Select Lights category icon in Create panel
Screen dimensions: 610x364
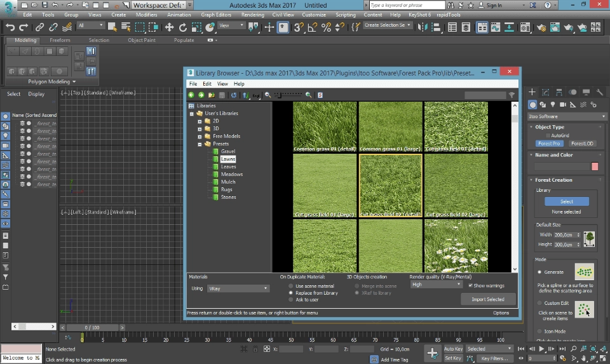(553, 105)
